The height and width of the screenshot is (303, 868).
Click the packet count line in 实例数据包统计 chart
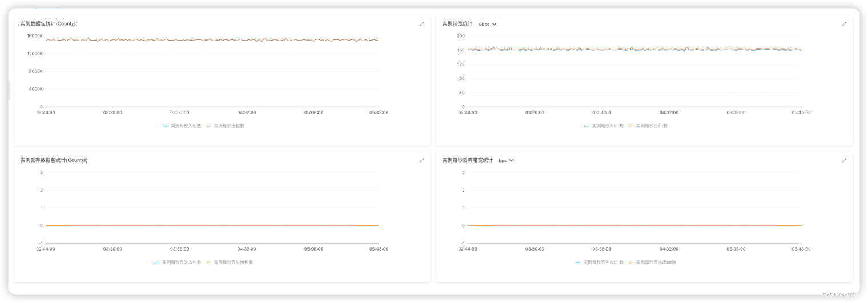(212, 40)
